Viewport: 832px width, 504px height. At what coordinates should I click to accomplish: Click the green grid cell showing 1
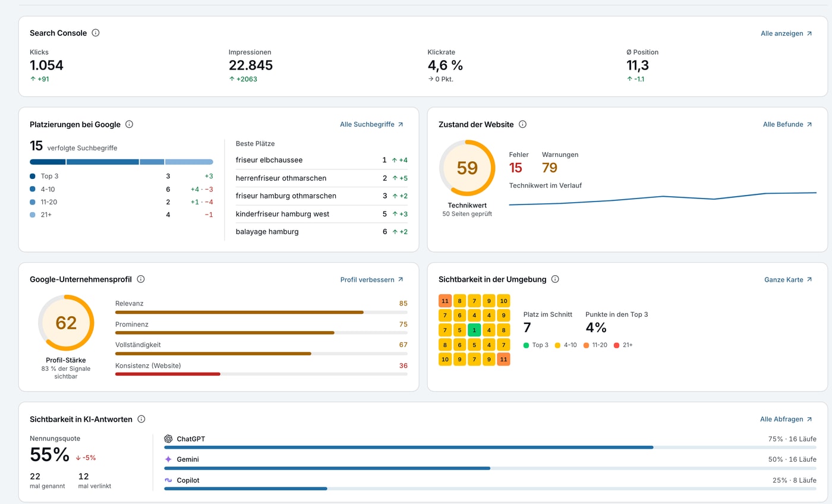click(x=474, y=330)
